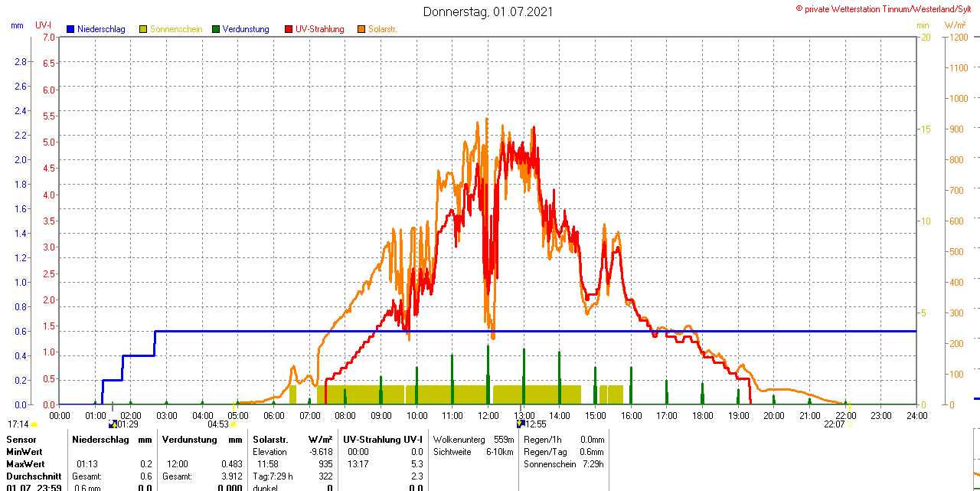This screenshot has width=980, height=491.
Task: Click the chart title Donnerstag, 01.07.2021
Action: point(488,11)
